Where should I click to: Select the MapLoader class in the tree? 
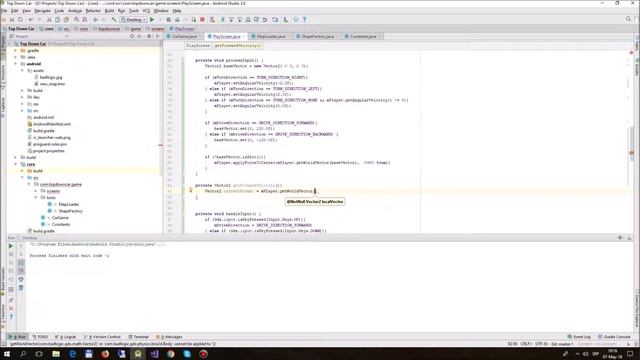pyautogui.click(x=68, y=204)
